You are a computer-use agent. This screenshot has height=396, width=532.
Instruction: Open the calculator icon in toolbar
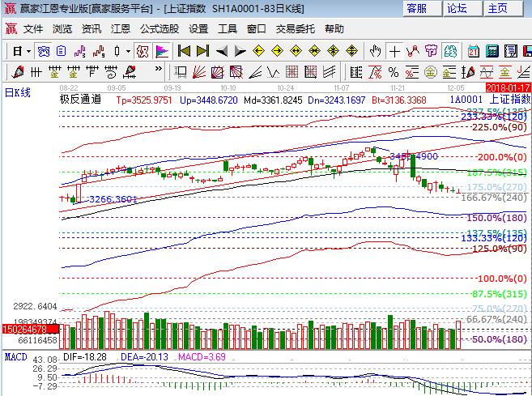pos(491,51)
